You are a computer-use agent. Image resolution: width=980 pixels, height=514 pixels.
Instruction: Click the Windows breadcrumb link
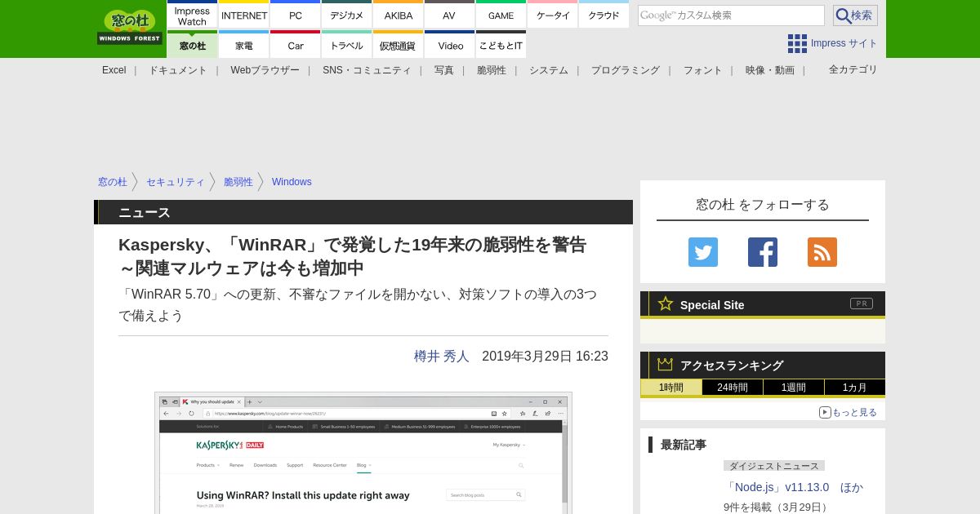tap(292, 182)
